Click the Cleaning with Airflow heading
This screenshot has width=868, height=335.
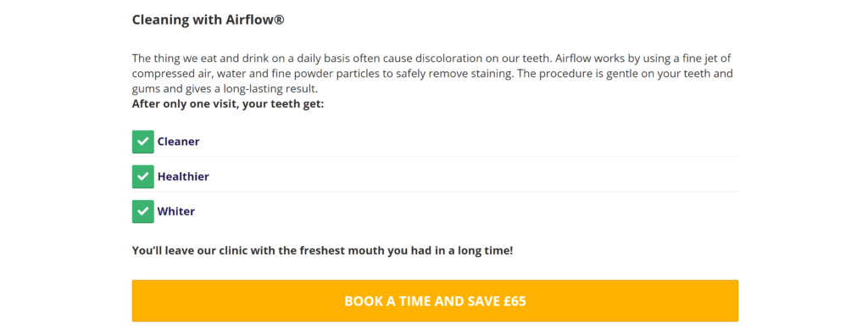point(209,20)
